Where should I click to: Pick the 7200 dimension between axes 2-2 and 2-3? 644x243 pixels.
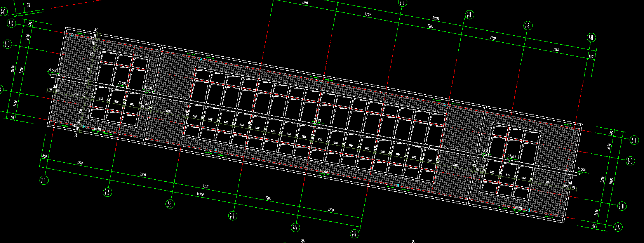(x=143, y=175)
